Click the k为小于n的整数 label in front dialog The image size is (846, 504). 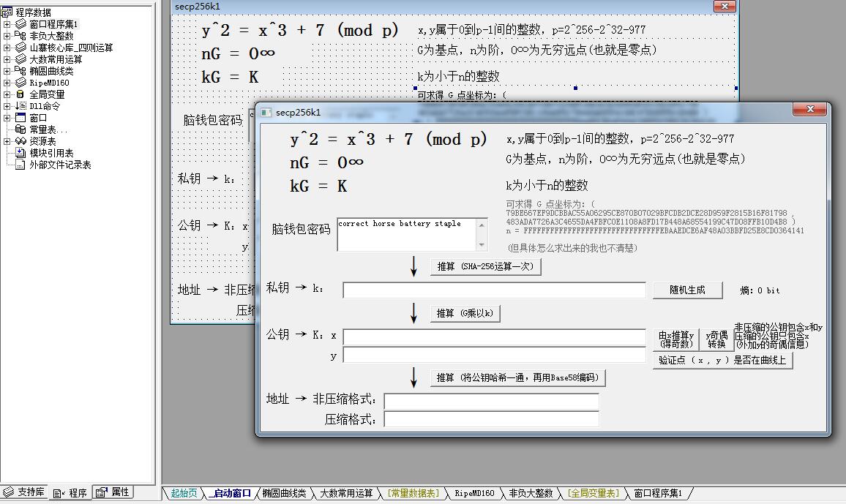click(547, 185)
